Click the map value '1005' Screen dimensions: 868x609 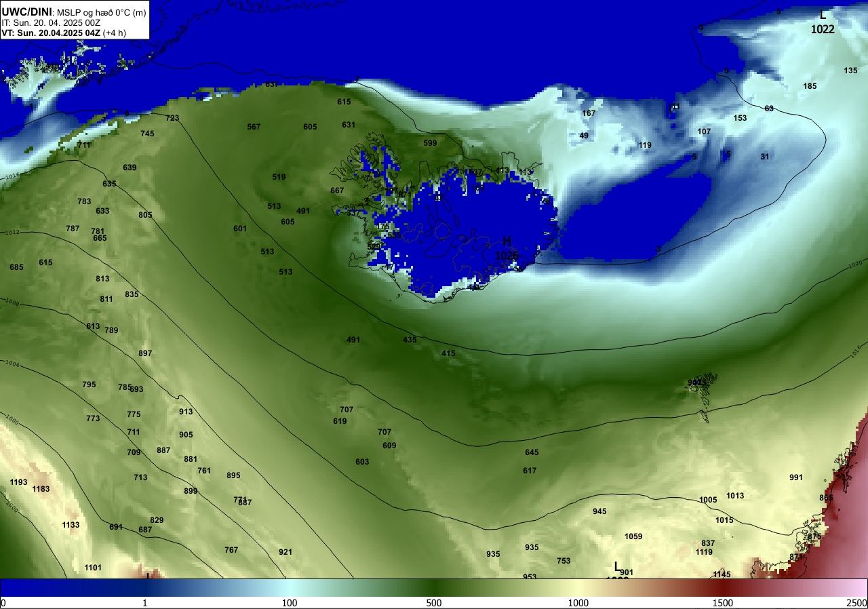coord(708,500)
